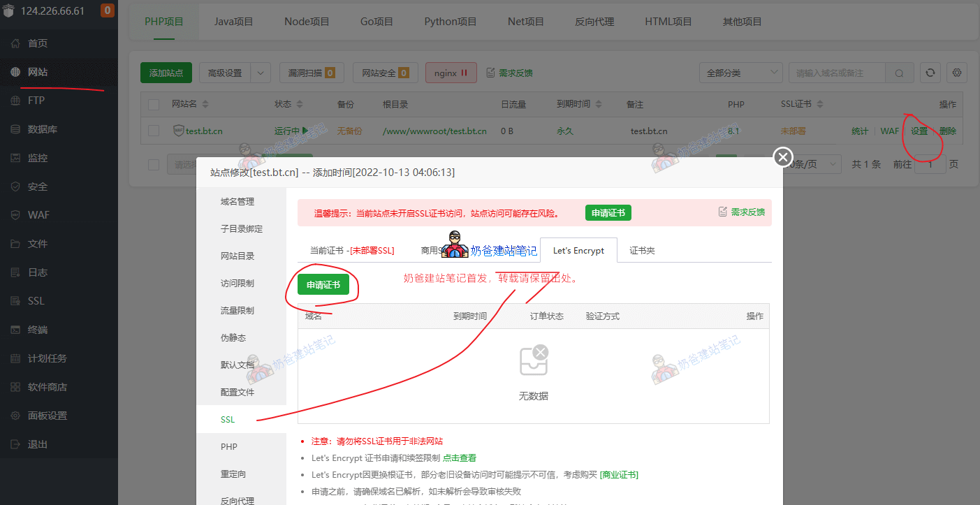Select the 证书夹 tab in dialog
980x505 pixels.
point(641,250)
